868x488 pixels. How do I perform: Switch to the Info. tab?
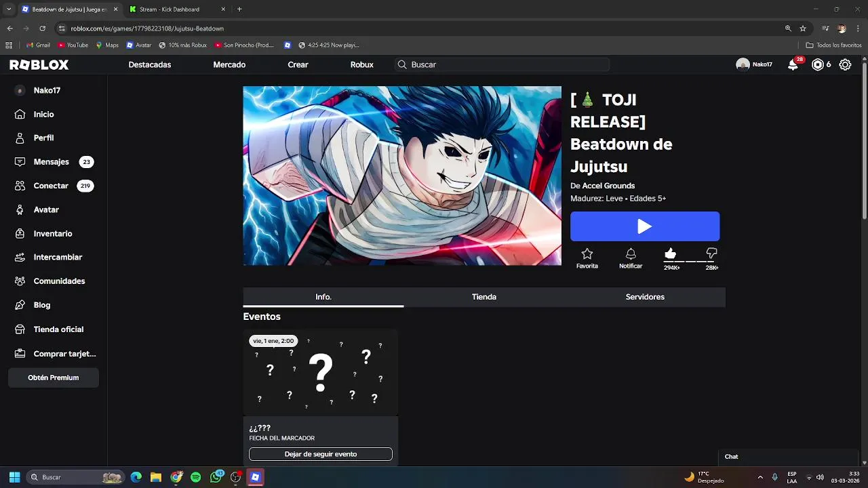click(x=323, y=297)
